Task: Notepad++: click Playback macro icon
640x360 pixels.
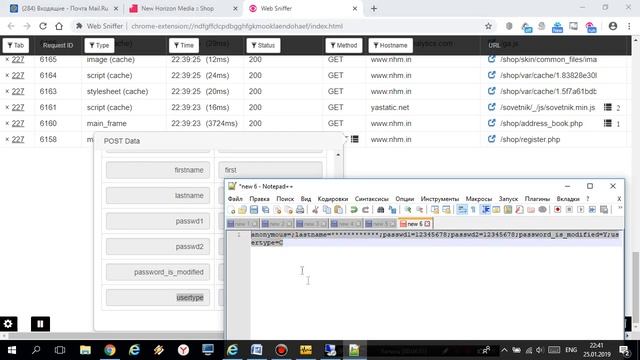Action: [x=580, y=210]
